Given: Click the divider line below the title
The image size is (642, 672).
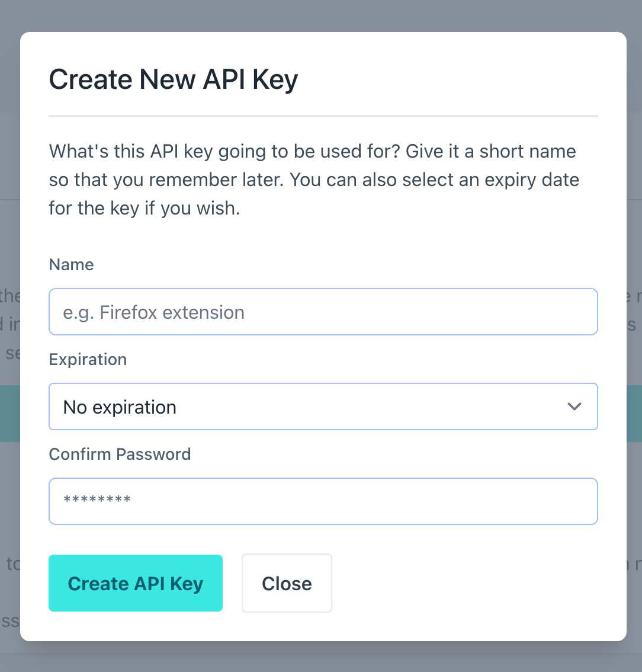Looking at the screenshot, I should click(x=323, y=116).
